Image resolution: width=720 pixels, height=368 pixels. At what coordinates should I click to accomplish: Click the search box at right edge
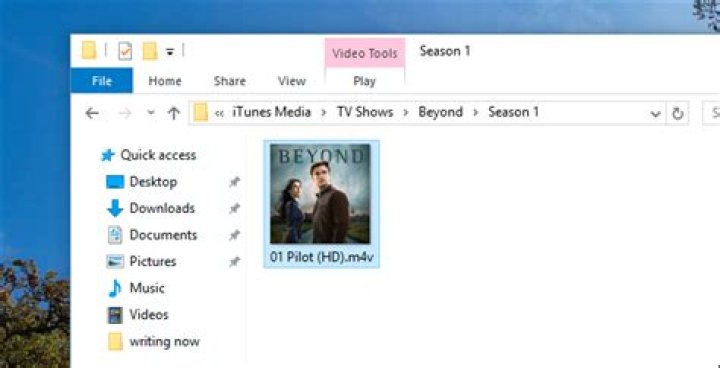coord(711,113)
